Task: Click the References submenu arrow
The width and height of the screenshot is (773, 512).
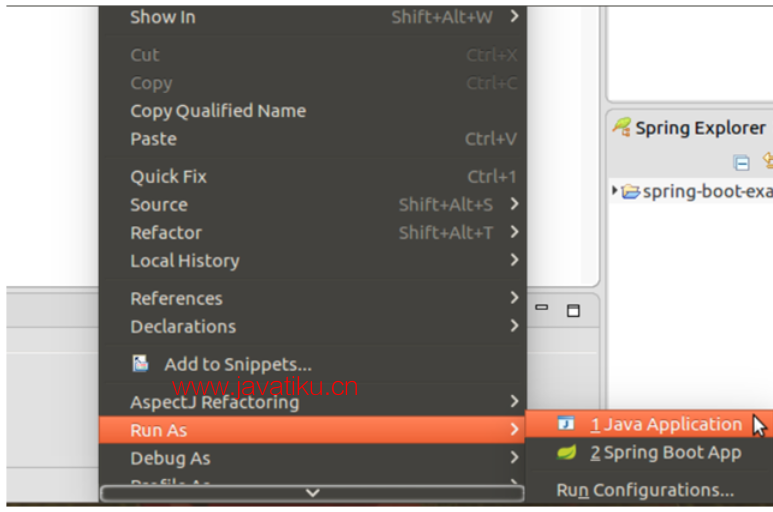Action: pos(515,297)
